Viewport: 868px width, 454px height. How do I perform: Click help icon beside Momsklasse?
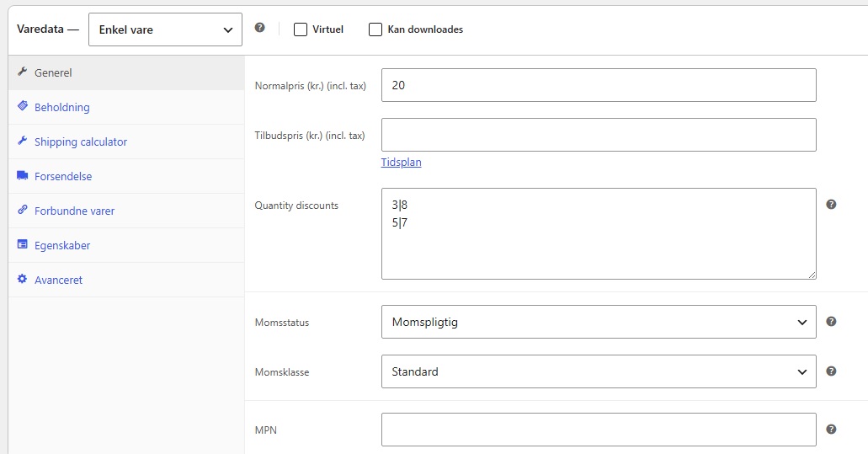(x=831, y=371)
